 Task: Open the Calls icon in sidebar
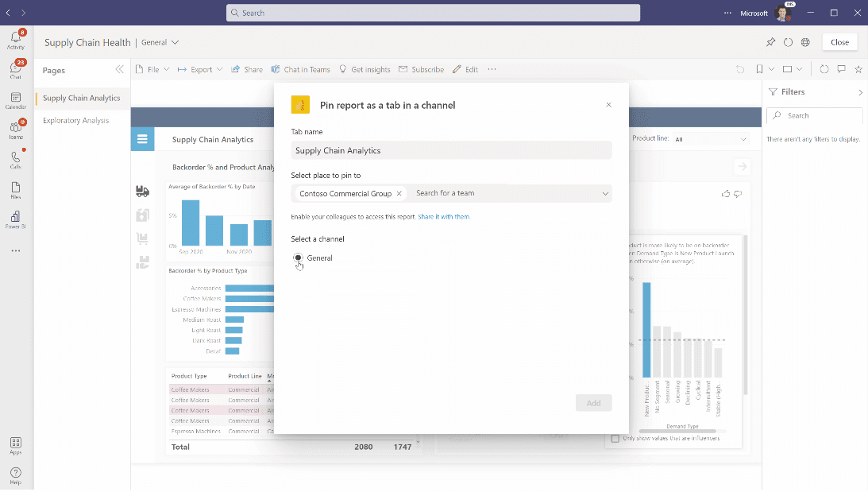click(16, 160)
